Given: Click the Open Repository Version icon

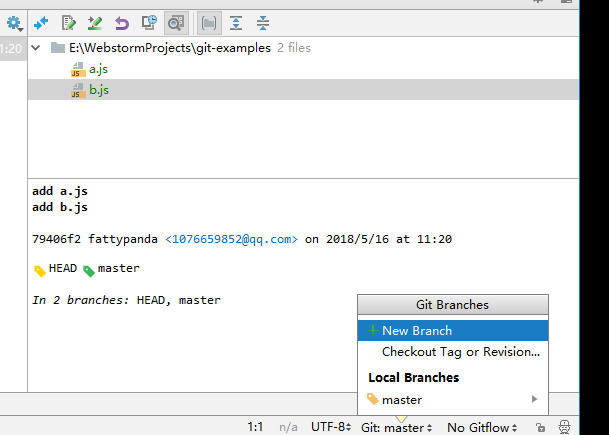Looking at the screenshot, I should tap(95, 21).
